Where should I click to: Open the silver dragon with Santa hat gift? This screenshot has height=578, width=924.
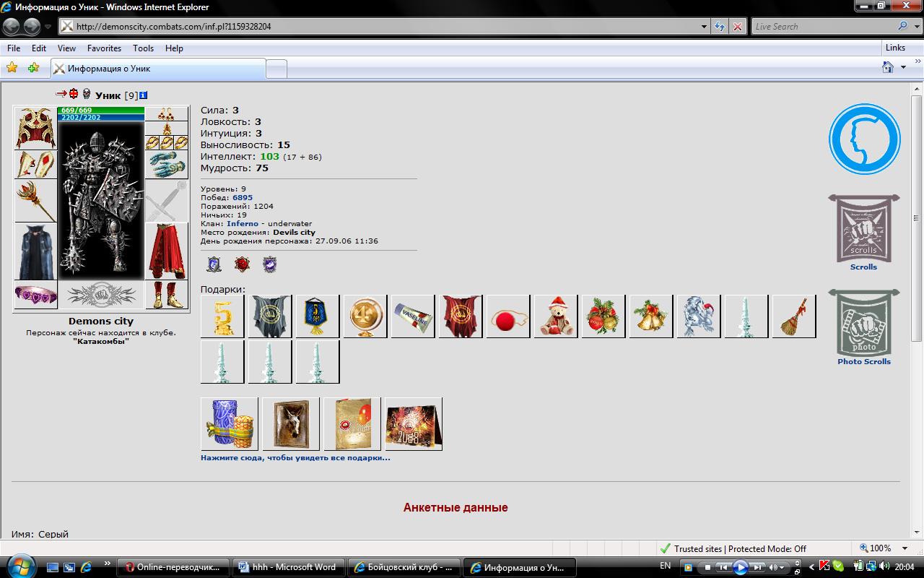699,316
